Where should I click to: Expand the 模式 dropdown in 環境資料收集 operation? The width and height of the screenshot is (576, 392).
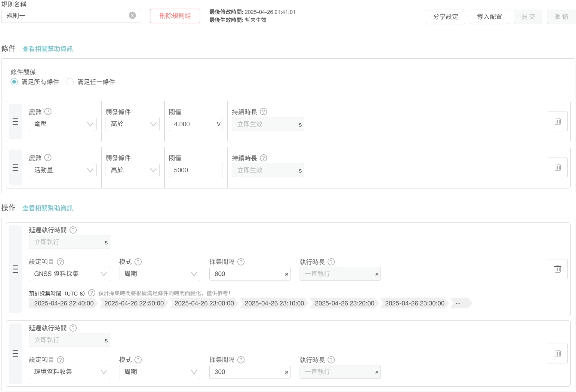tap(159, 372)
